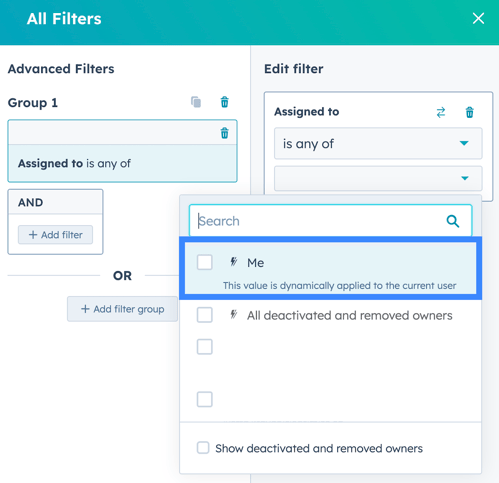Click Add filter group button
499x483 pixels.
coord(122,309)
